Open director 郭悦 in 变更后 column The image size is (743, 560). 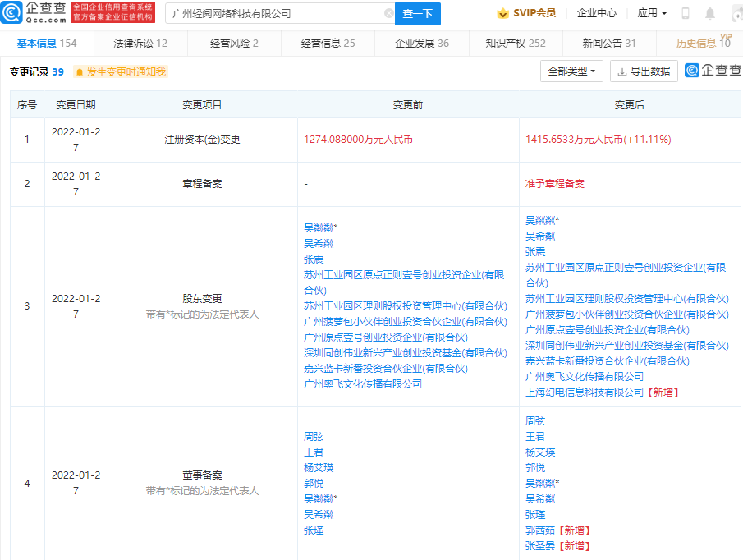coord(535,467)
